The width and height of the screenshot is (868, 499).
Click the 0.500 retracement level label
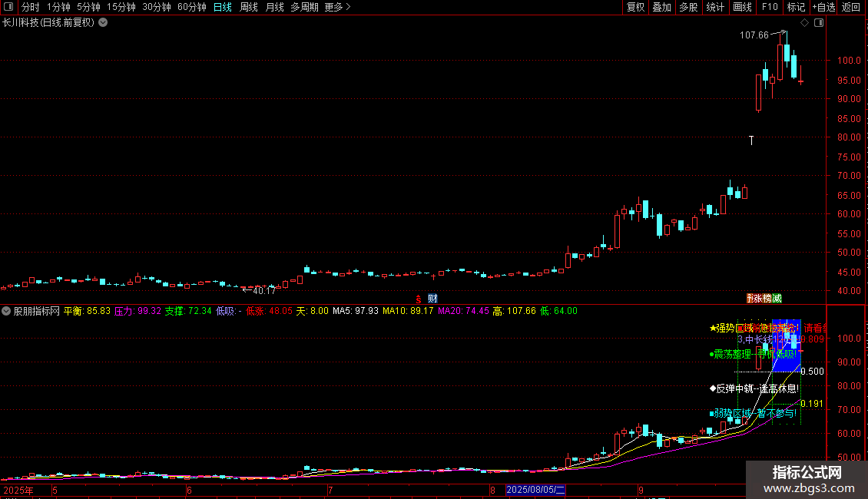click(812, 372)
